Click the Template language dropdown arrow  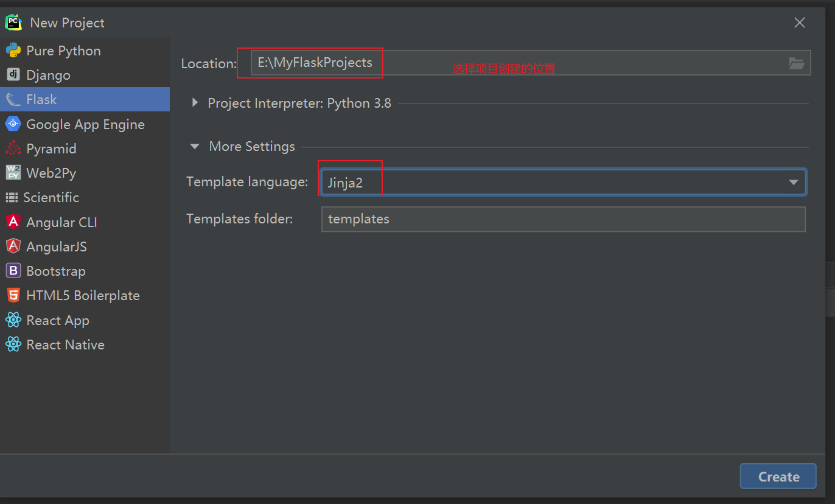tap(794, 182)
